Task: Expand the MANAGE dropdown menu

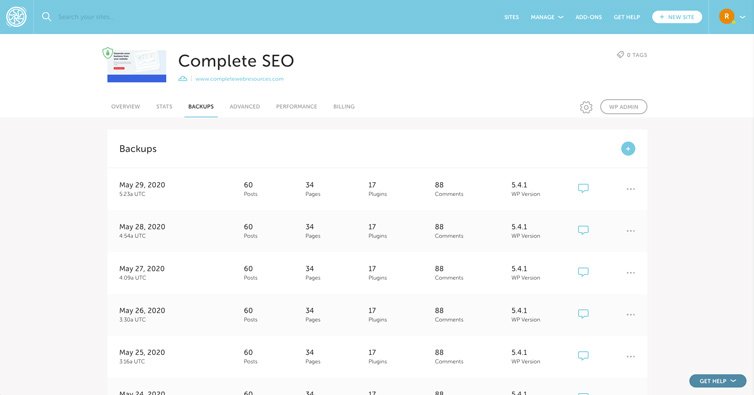Action: [x=547, y=17]
